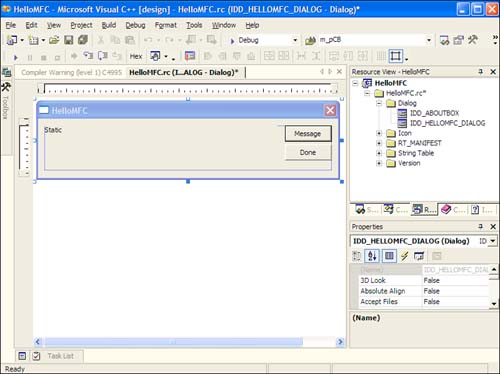Image resolution: width=500 pixels, height=374 pixels.
Task: Select IDD_HELLOMFC_DIALOG in the resource tree
Action: (447, 123)
